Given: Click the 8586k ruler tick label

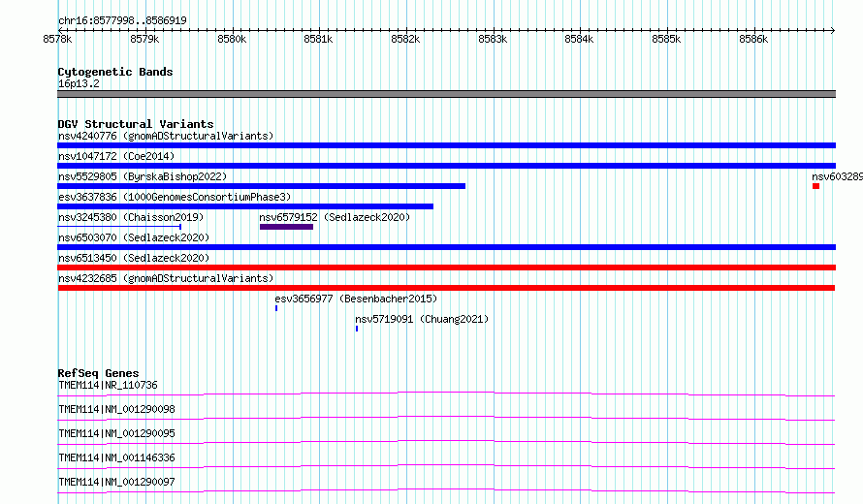Looking at the screenshot, I should (753, 39).
